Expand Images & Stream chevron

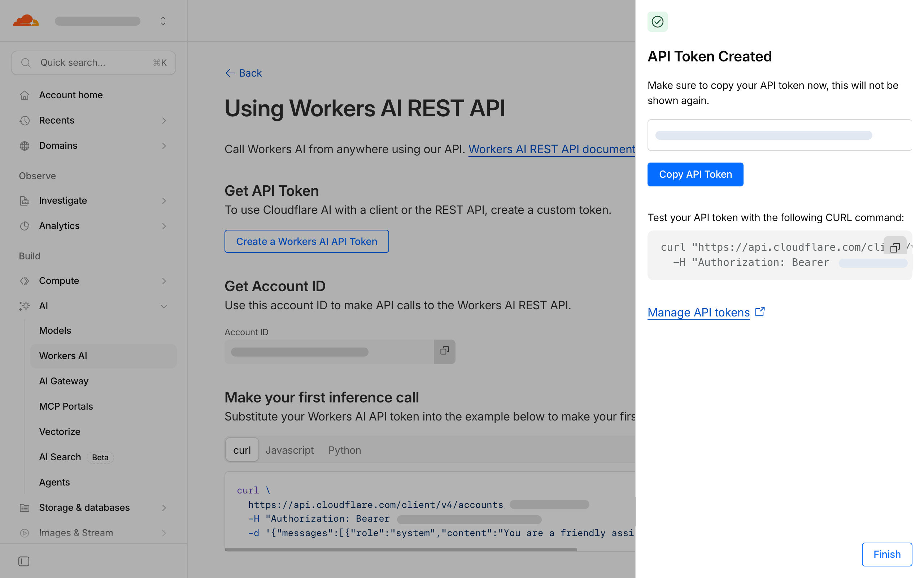click(x=164, y=533)
